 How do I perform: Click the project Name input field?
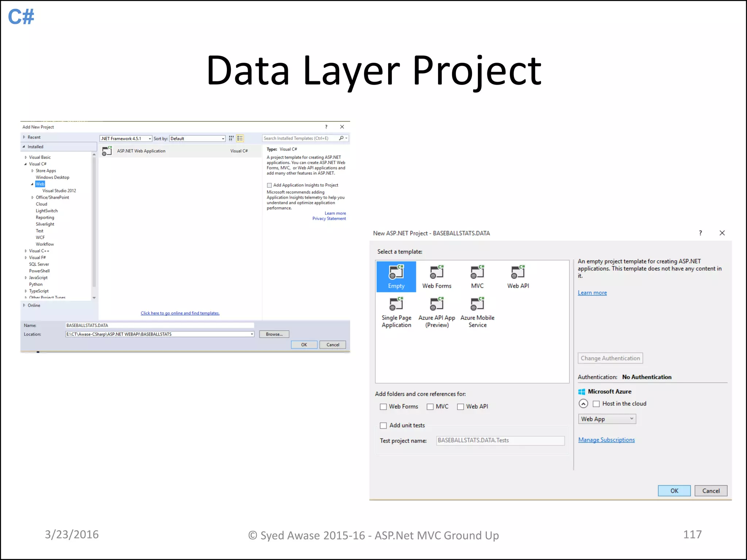[x=160, y=326]
